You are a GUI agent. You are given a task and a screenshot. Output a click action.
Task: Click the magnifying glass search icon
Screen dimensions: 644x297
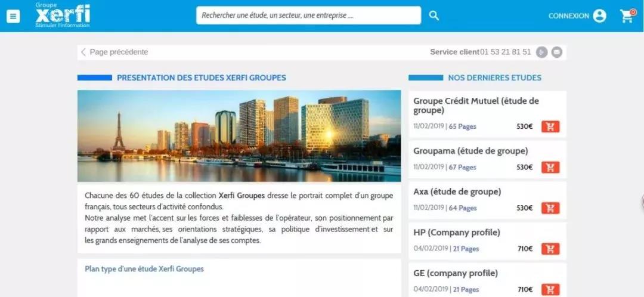[434, 16]
